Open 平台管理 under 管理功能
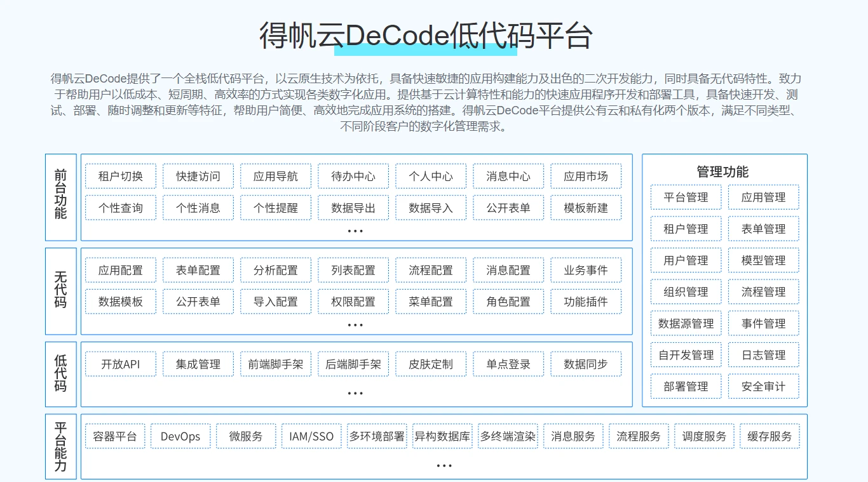 pyautogui.click(x=686, y=197)
